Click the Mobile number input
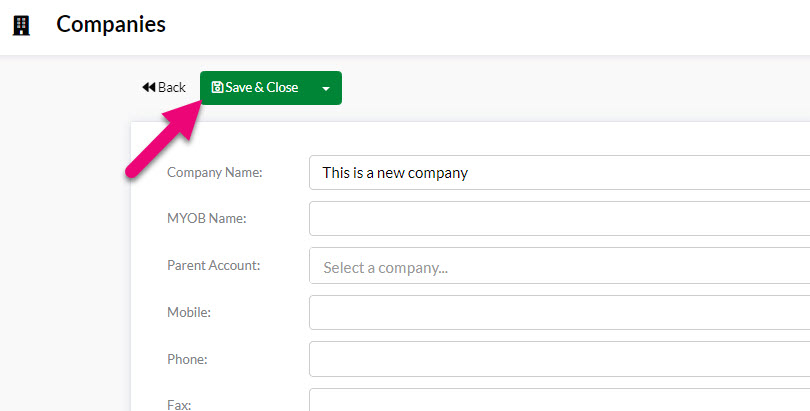 559,312
